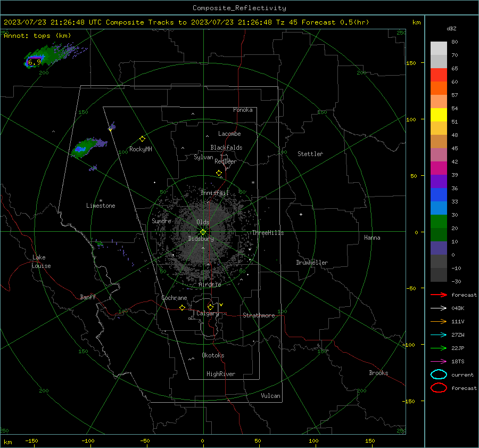Image resolution: width=479 pixels, height=448 pixels.
Task: Click the Limestone label
Action: click(101, 206)
